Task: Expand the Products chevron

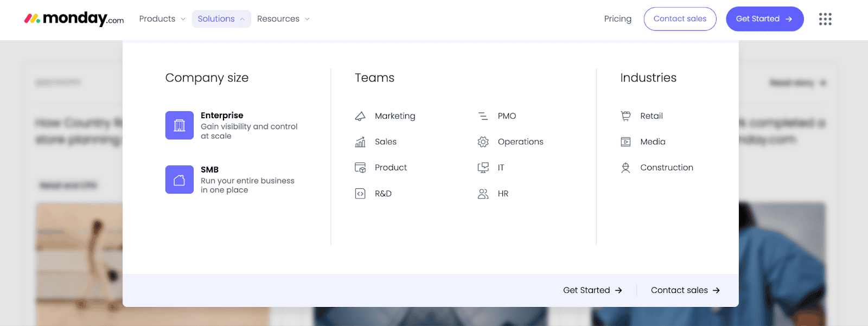Action: click(183, 19)
